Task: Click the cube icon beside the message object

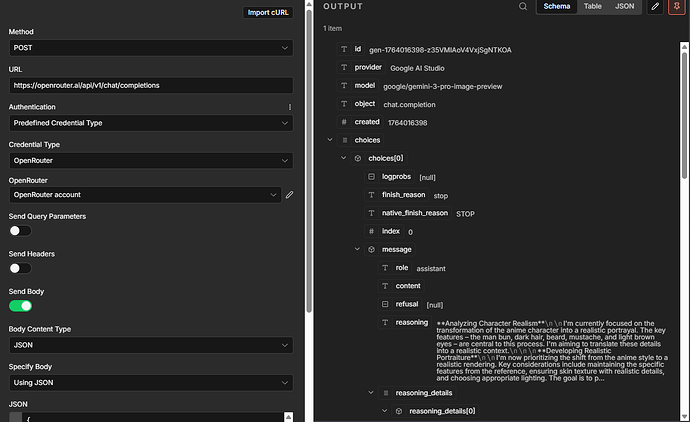Action: pyautogui.click(x=371, y=249)
